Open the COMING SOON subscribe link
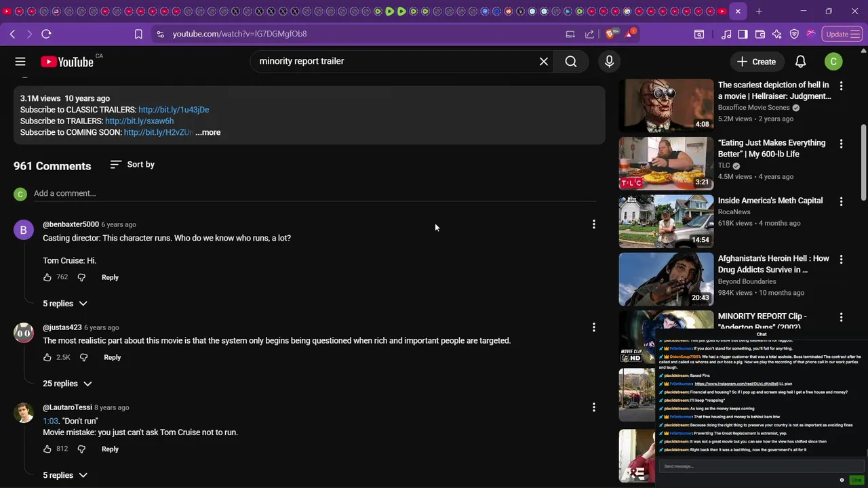Screen dimensions: 868x488 tap(159, 132)
